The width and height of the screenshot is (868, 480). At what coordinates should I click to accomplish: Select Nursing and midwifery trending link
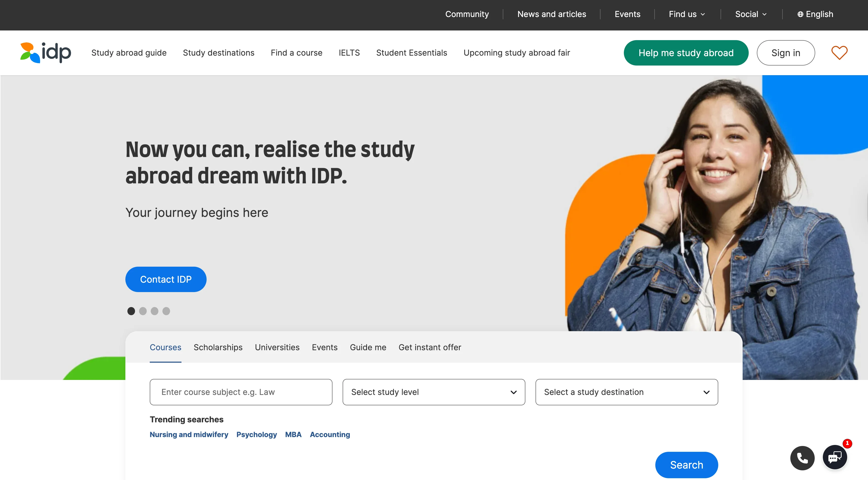pos(189,435)
